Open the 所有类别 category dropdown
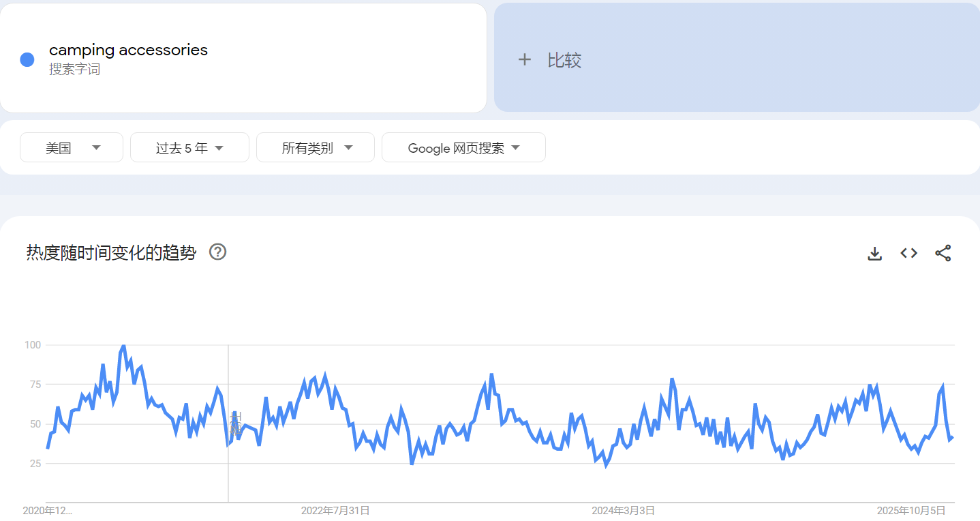The height and width of the screenshot is (521, 980). click(x=316, y=147)
